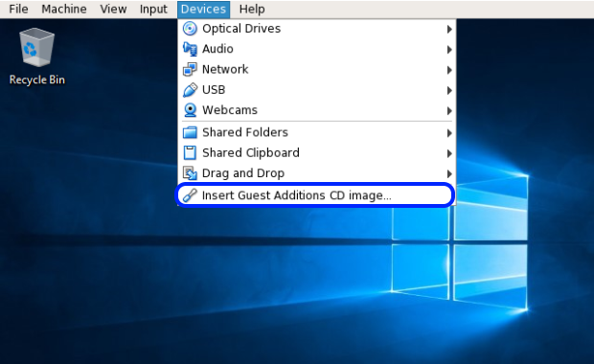Click the Audio speaker icon
594x364 pixels.
point(190,49)
